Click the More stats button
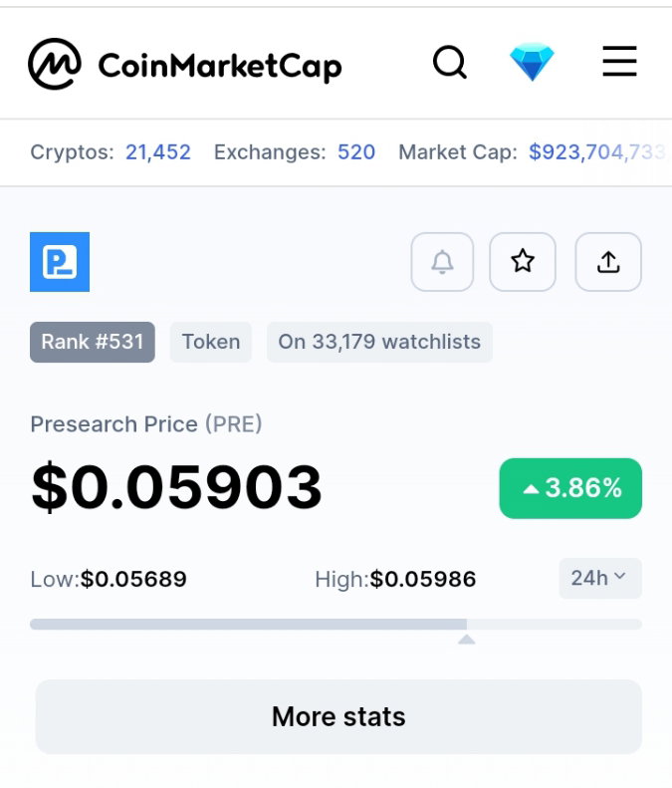 [338, 716]
